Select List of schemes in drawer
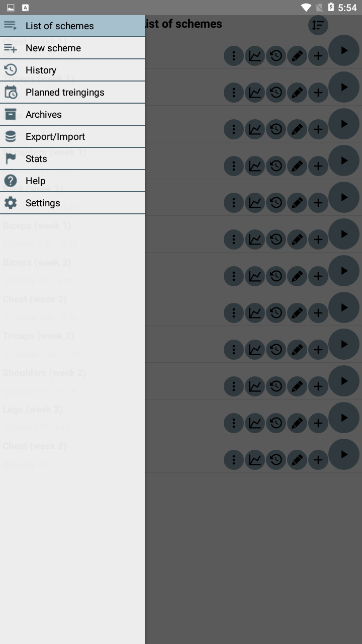This screenshot has height=644, width=362. coord(59,26)
